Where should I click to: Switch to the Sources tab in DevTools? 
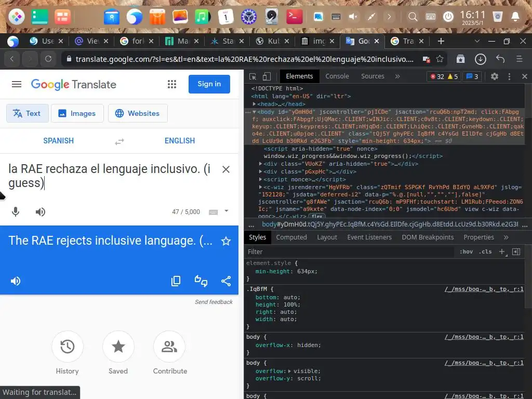(x=373, y=76)
